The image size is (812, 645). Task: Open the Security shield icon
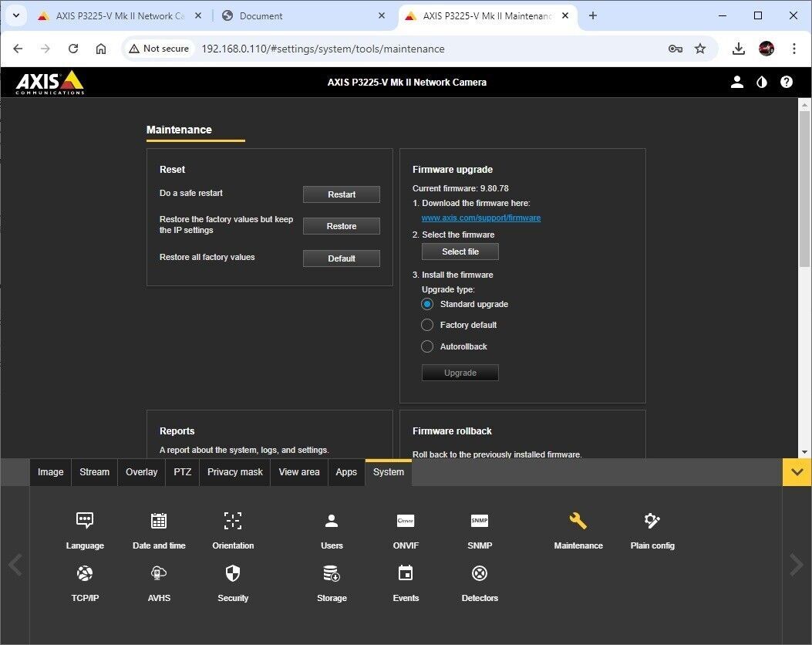233,573
